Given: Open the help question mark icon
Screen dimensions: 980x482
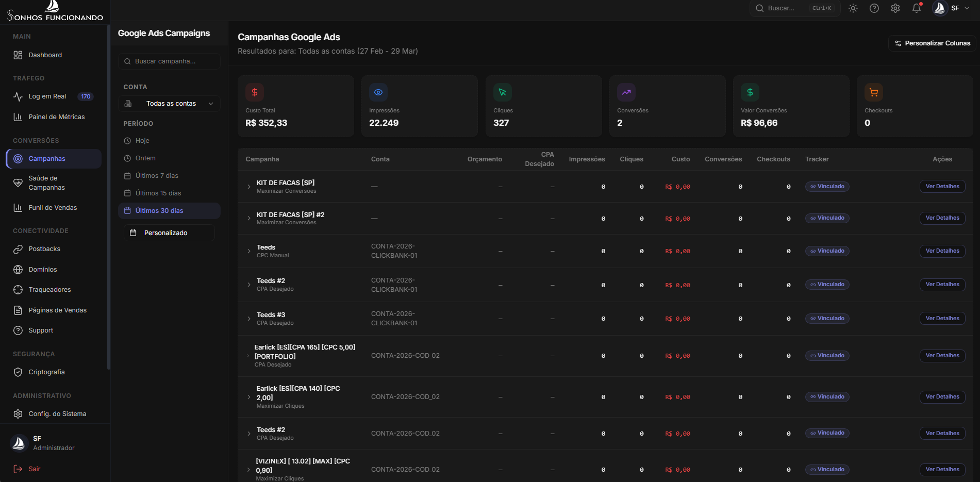Looking at the screenshot, I should pyautogui.click(x=874, y=8).
